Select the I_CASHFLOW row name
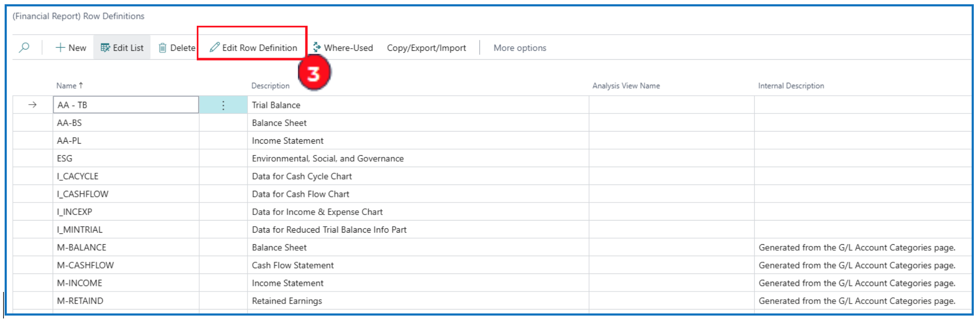The height and width of the screenshot is (320, 980). click(83, 194)
